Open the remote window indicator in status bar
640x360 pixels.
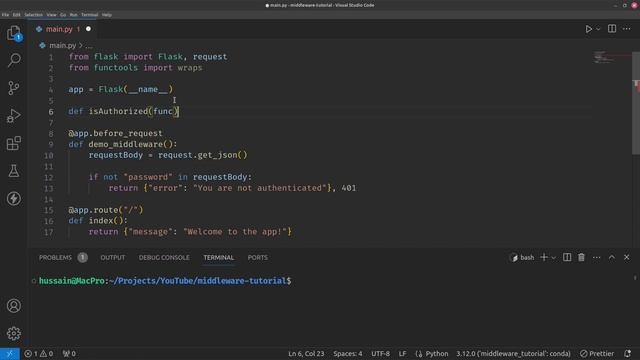[x=9, y=353]
